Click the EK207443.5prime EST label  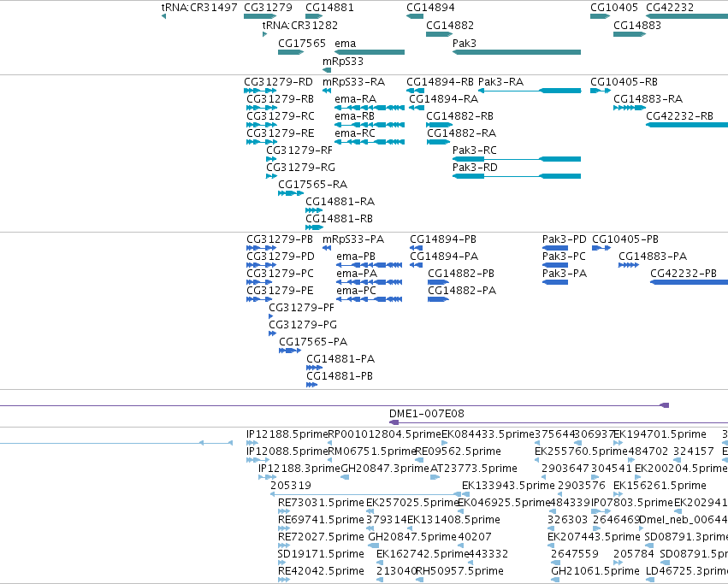[594, 537]
